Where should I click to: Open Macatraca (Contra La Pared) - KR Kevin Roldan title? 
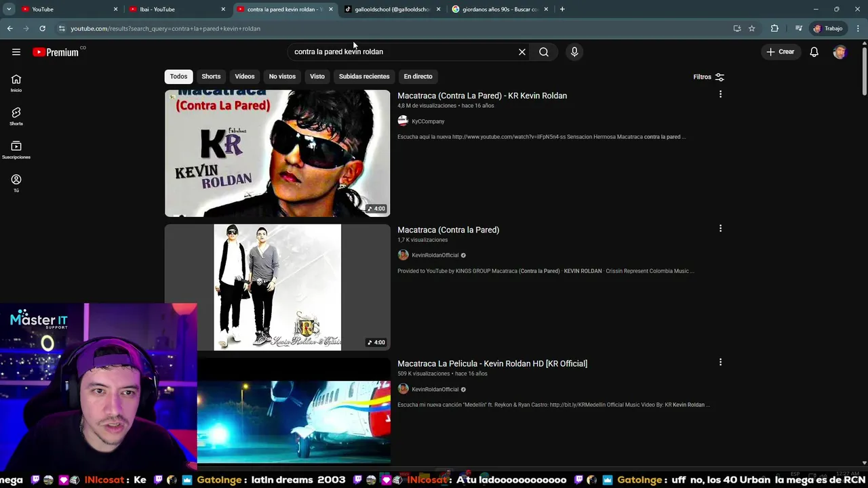(x=482, y=96)
